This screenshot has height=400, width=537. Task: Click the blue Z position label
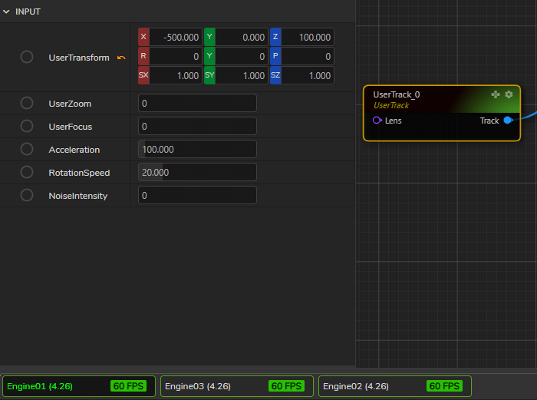tap(275, 37)
